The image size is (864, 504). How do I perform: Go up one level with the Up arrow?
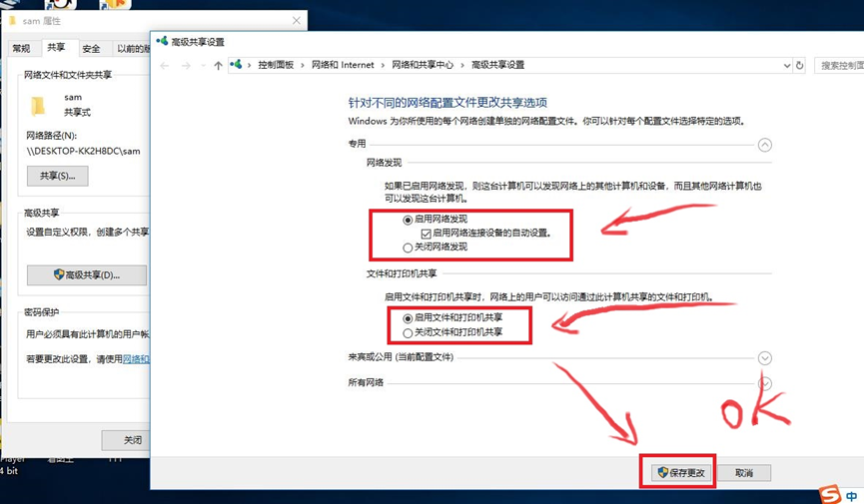pyautogui.click(x=218, y=66)
